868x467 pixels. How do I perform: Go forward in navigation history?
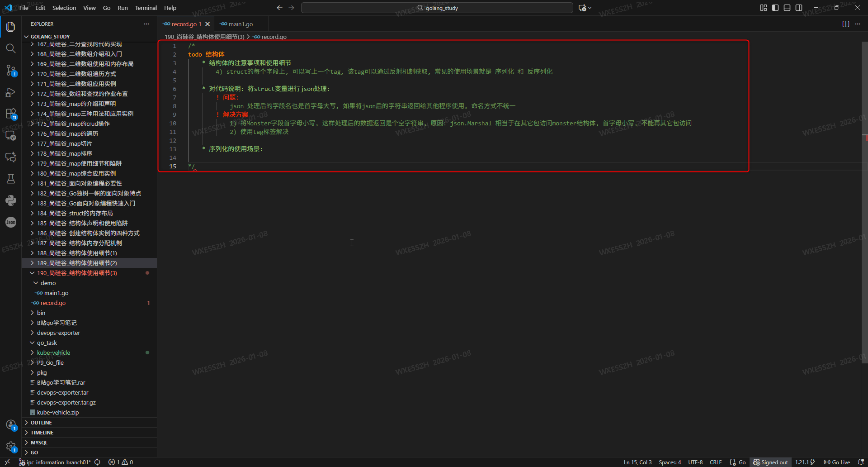tap(292, 8)
